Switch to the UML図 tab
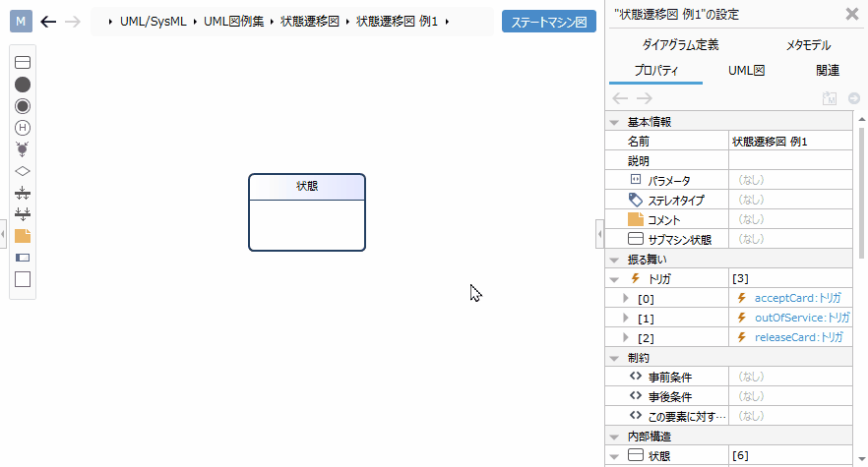The width and height of the screenshot is (868, 467). pyautogui.click(x=747, y=71)
